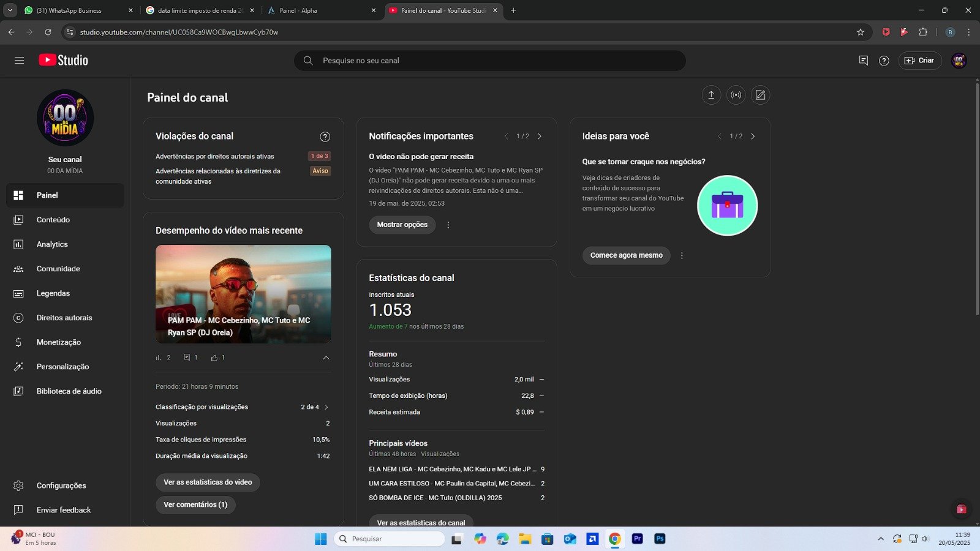The width and height of the screenshot is (980, 551).
Task: Open Photoshop from the taskbar
Action: pos(660,539)
